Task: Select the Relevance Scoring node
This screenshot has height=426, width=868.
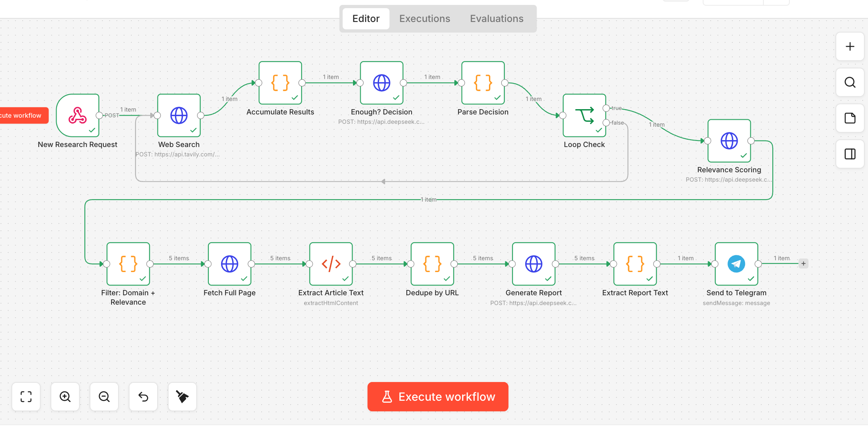Action: click(x=729, y=141)
